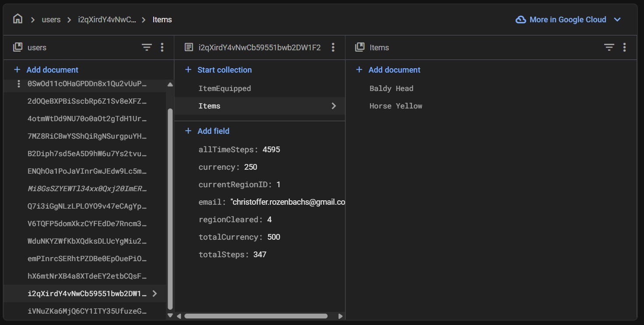The image size is (644, 325).
Task: Open Items collection three-dot menu
Action: 624,47
